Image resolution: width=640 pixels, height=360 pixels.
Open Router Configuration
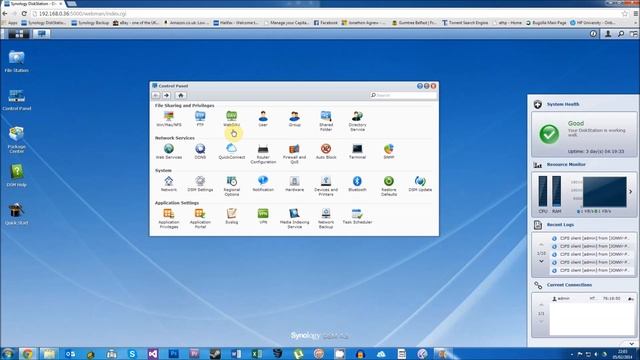point(263,153)
